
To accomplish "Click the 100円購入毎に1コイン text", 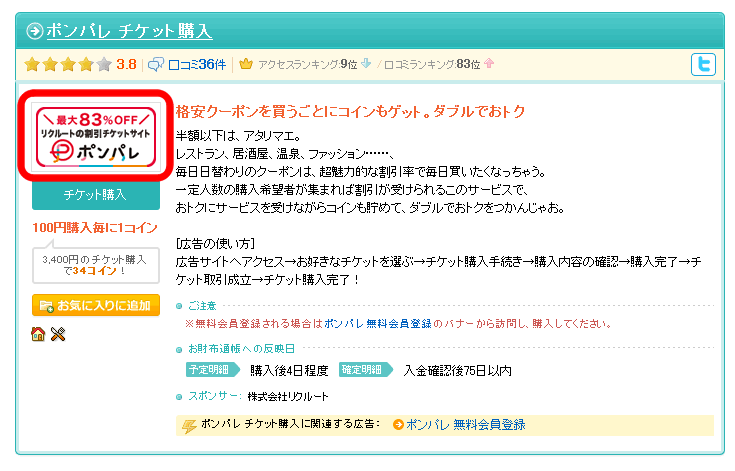I will [95, 227].
